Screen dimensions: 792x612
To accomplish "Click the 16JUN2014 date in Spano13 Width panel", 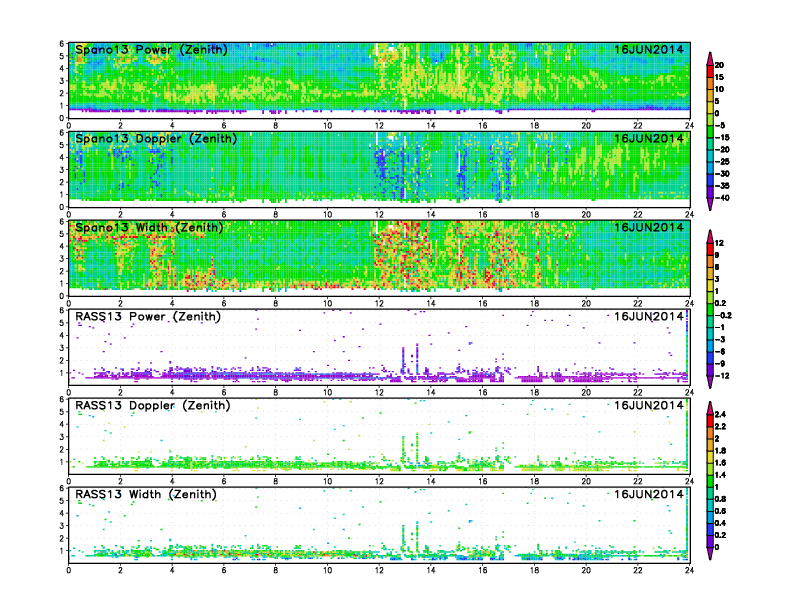I will click(649, 227).
